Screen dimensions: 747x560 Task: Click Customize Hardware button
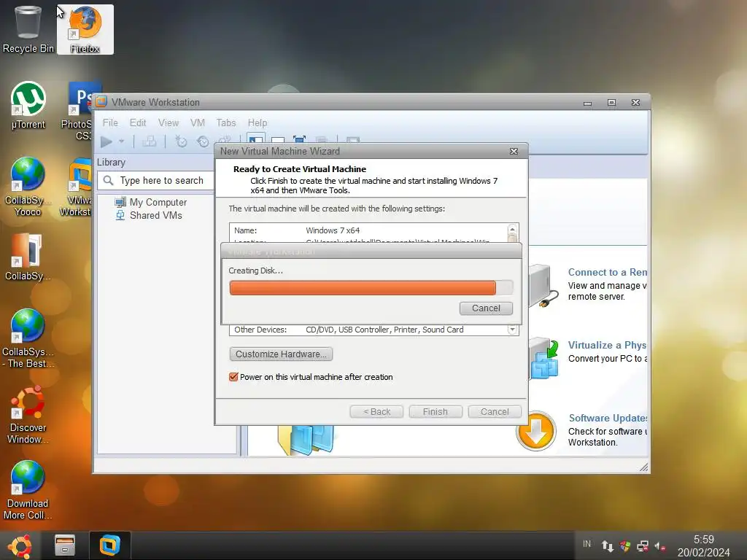(x=281, y=354)
